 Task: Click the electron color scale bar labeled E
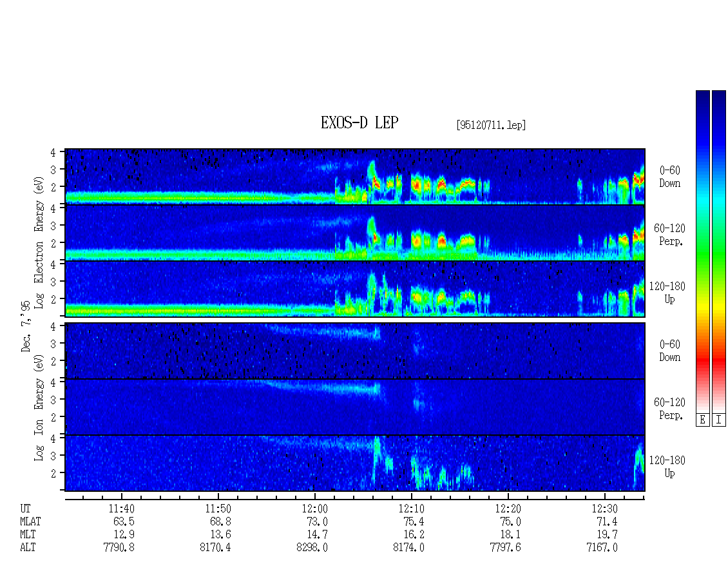point(702,251)
